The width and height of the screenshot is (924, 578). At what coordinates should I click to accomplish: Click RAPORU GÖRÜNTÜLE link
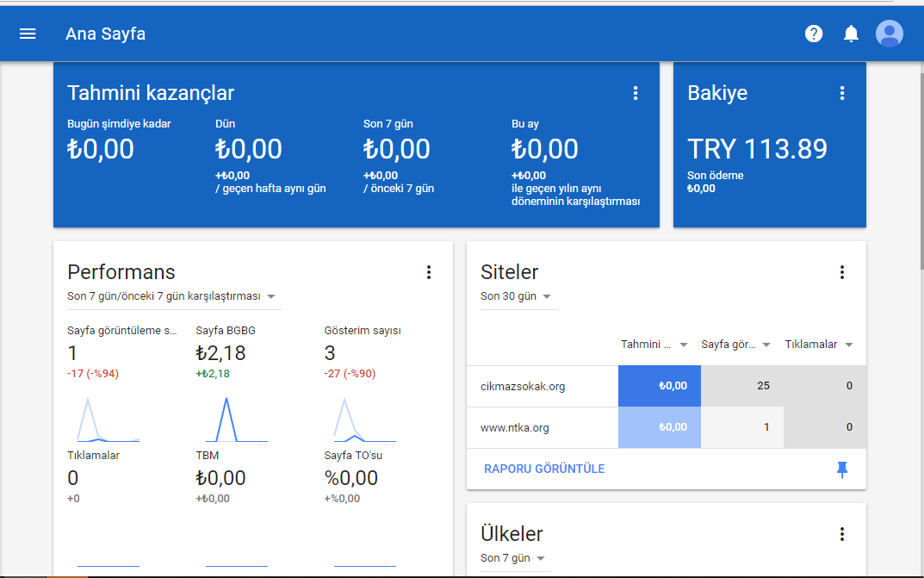click(x=544, y=469)
